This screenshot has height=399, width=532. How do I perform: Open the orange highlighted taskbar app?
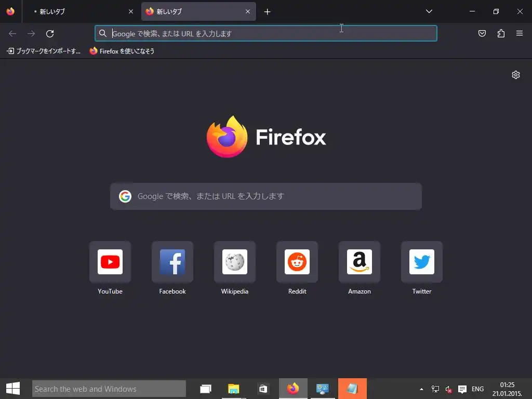(352, 389)
